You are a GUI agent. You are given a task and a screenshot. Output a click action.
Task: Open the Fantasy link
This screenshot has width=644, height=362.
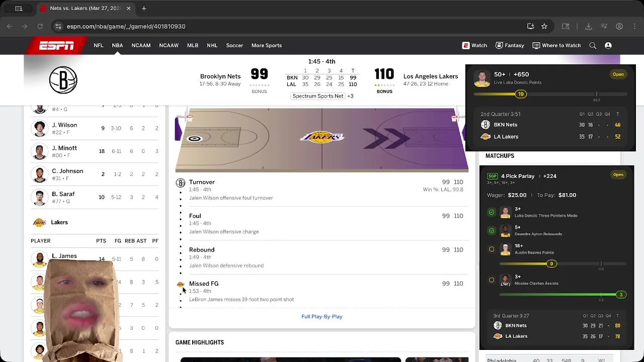tap(510, 45)
